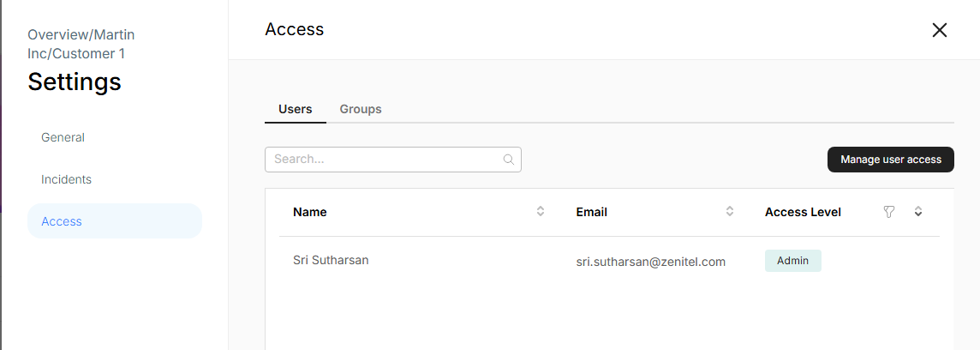
Task: Switch to the Users tab
Action: [296, 110]
